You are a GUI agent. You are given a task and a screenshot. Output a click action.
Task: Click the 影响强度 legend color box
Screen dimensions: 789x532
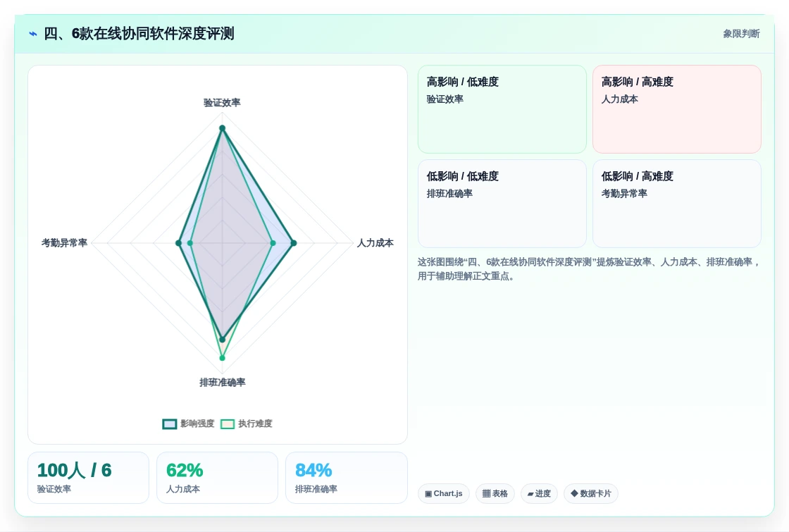click(x=170, y=423)
